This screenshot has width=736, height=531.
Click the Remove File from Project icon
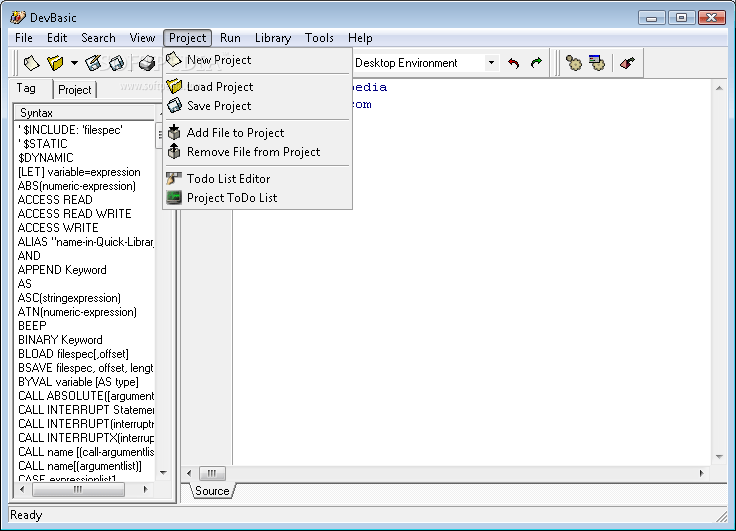[174, 152]
